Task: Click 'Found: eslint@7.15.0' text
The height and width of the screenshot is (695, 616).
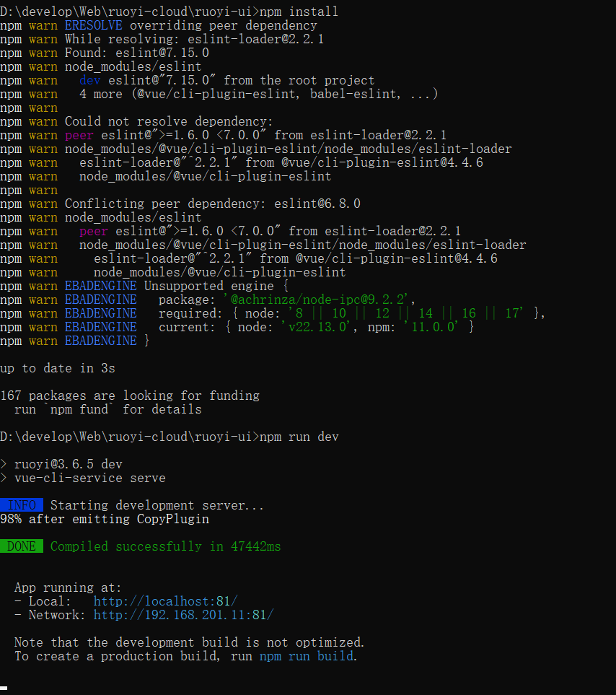Action: (137, 53)
